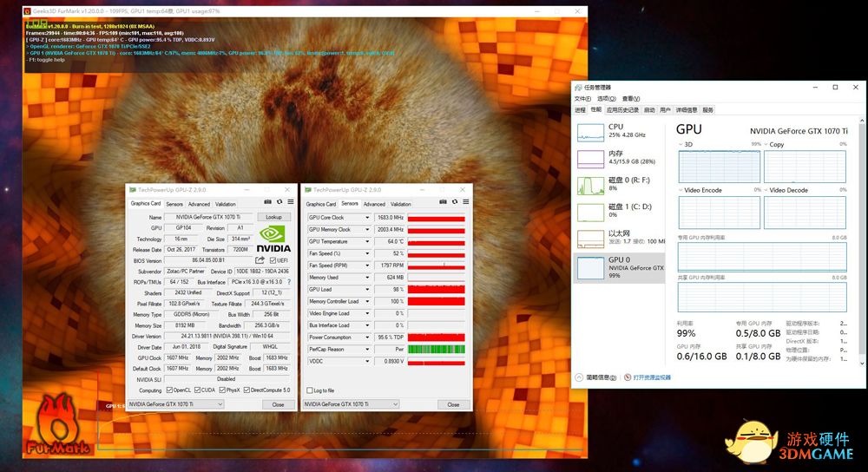This screenshot has width=868, height=472.
Task: Open the GPU Memory Clock sensor dropdown
Action: tap(367, 230)
